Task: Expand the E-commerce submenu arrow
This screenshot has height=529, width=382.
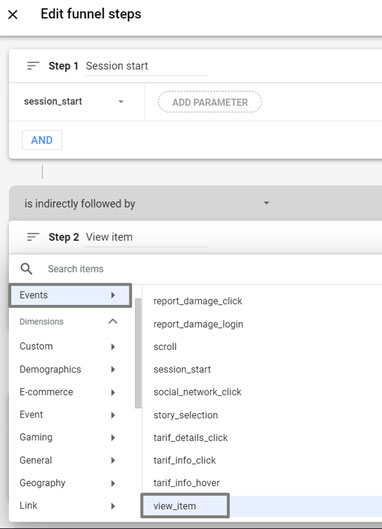Action: point(113,392)
